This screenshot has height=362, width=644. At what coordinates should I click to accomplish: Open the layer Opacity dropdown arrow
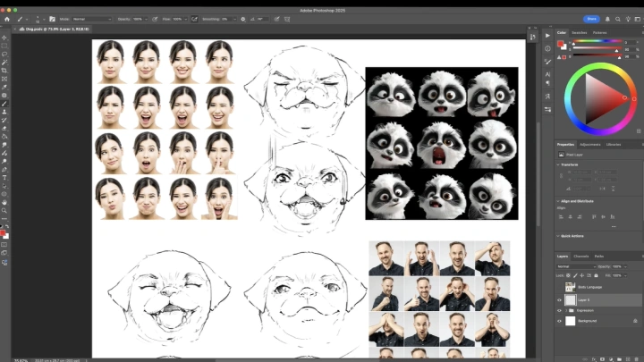point(625,266)
